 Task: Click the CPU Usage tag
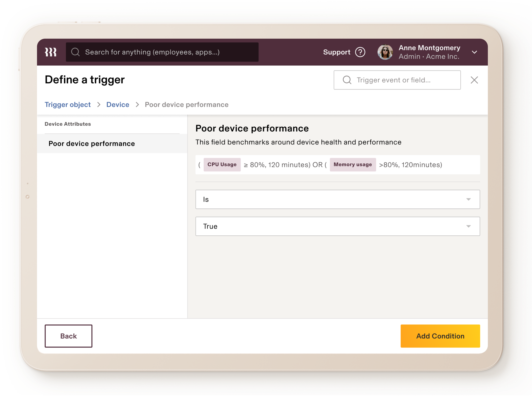[x=222, y=164]
